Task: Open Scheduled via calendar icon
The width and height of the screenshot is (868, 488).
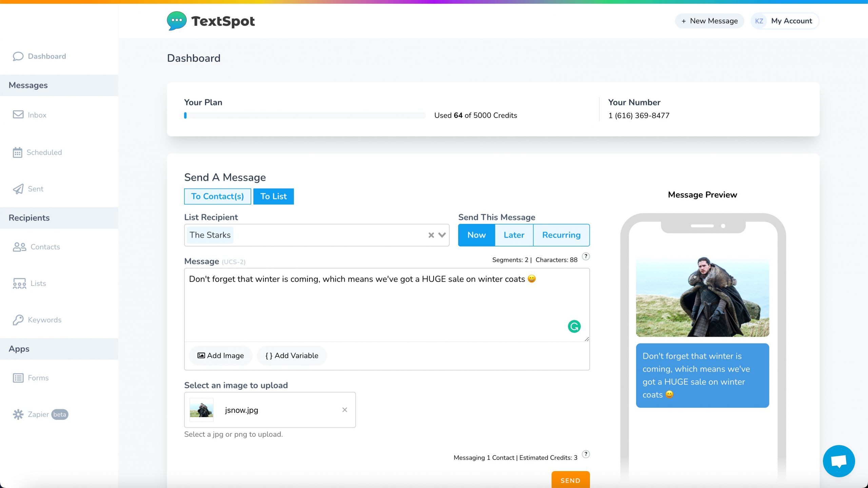Action: [18, 152]
